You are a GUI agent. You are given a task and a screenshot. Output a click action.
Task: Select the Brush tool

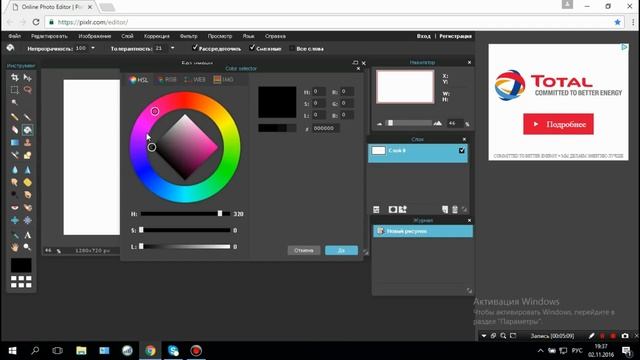[x=27, y=117]
